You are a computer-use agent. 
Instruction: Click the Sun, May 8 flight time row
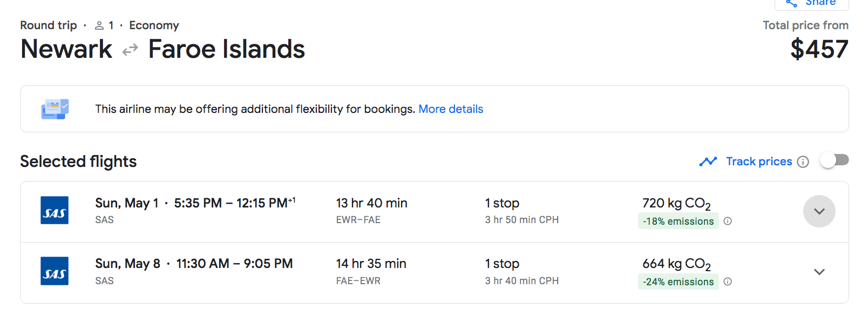[x=194, y=264]
